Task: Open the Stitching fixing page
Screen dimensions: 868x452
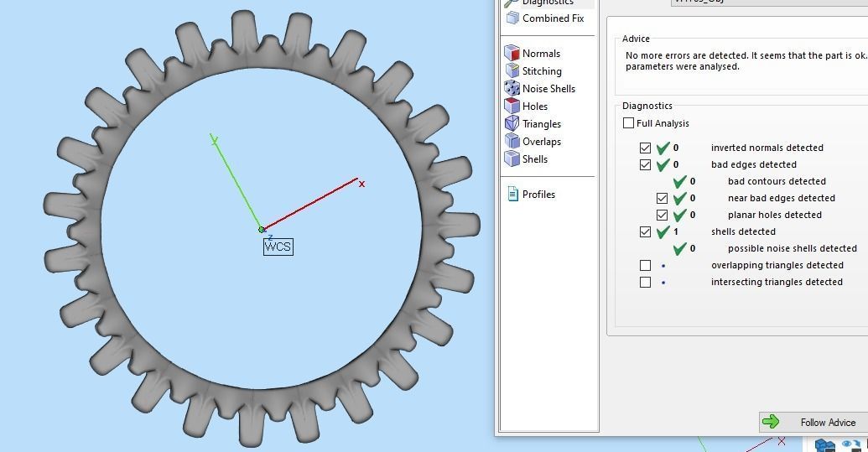Action: click(x=533, y=70)
